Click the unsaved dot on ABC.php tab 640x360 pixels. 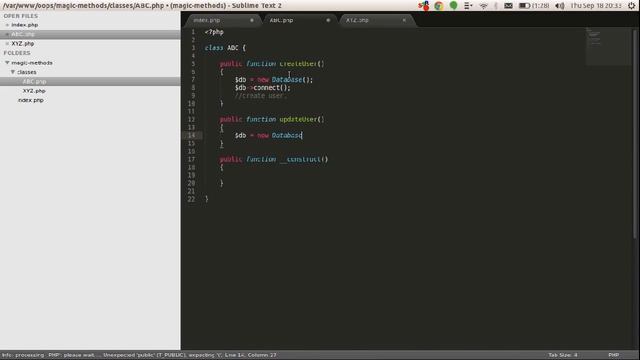328,20
